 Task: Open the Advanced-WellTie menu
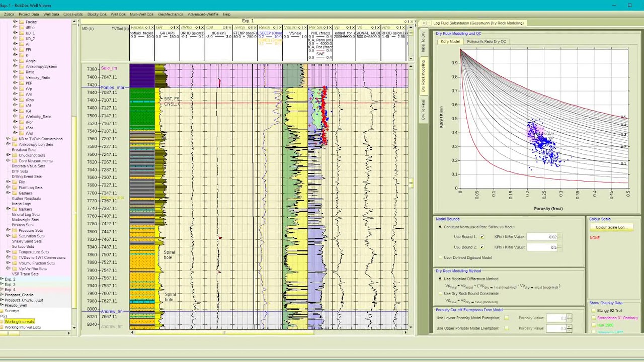point(203,14)
